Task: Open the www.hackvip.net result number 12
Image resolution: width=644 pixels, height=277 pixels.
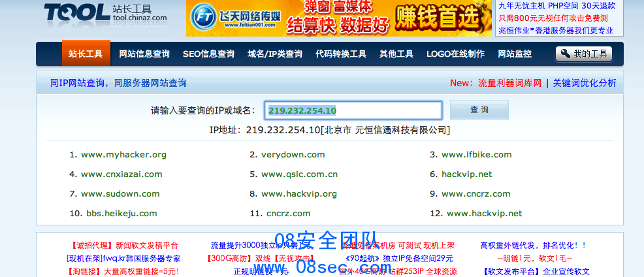Action: point(484,214)
